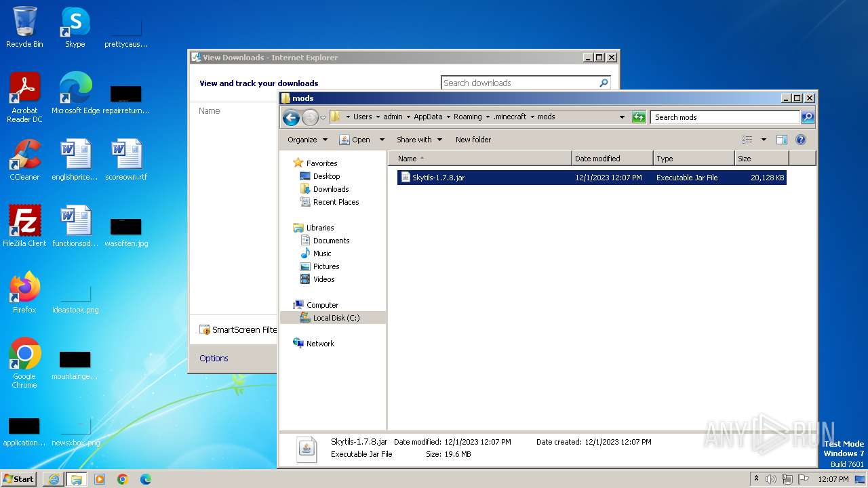Open the Organize dropdown menu

(307, 140)
